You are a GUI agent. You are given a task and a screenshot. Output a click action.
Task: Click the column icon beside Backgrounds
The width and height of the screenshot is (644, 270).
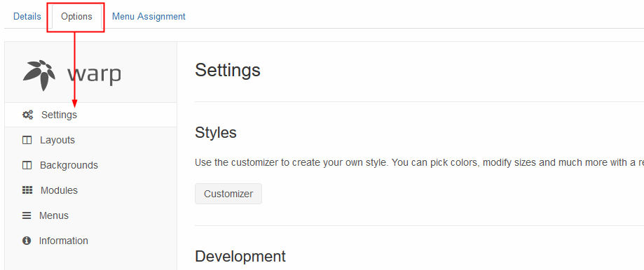coord(27,166)
